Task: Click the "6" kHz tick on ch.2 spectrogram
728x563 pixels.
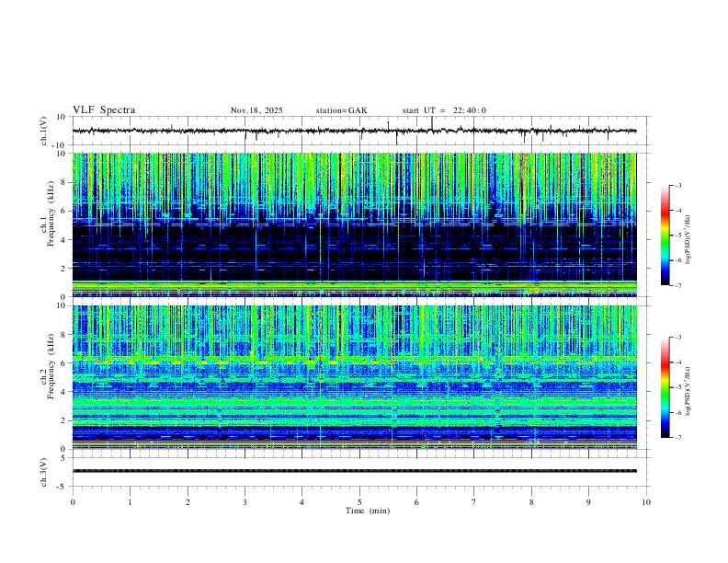Action: (63, 363)
